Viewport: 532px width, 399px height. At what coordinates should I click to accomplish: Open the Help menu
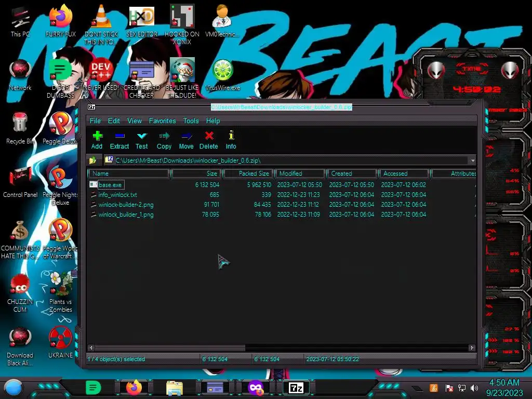[x=212, y=121]
